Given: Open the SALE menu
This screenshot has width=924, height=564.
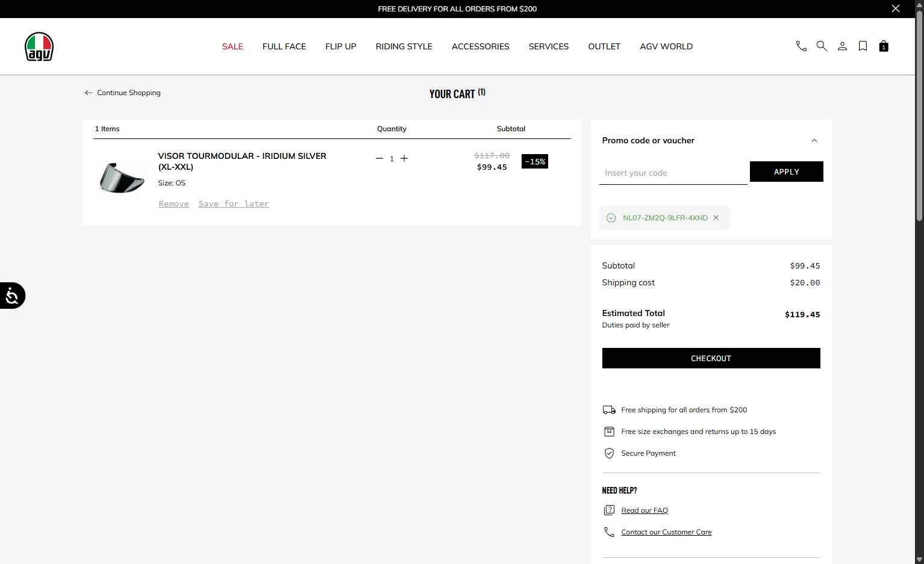Looking at the screenshot, I should (233, 46).
